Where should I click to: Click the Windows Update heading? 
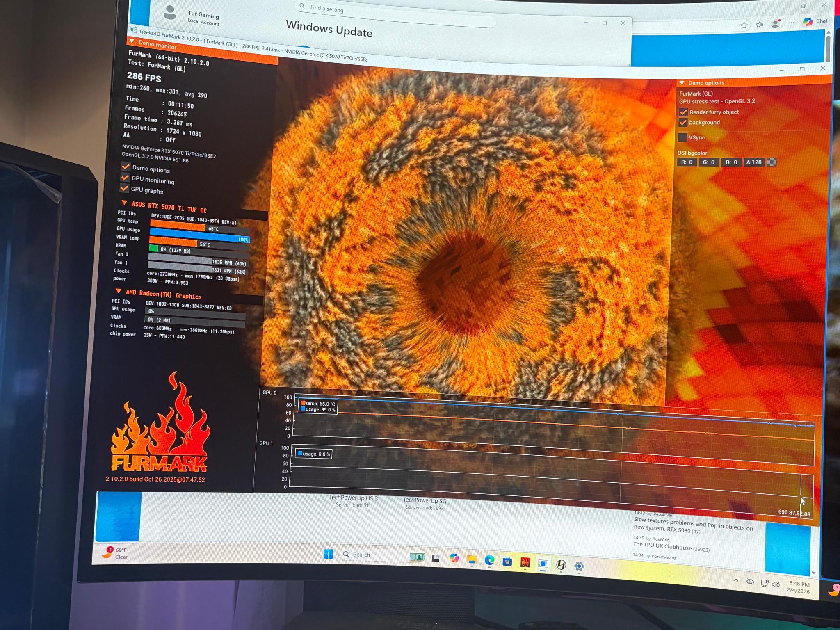pos(329,29)
